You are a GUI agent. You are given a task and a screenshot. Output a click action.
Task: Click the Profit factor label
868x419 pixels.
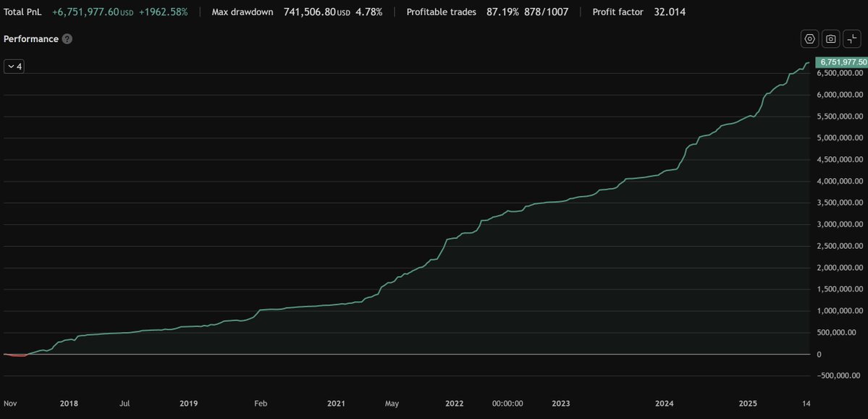click(x=618, y=12)
